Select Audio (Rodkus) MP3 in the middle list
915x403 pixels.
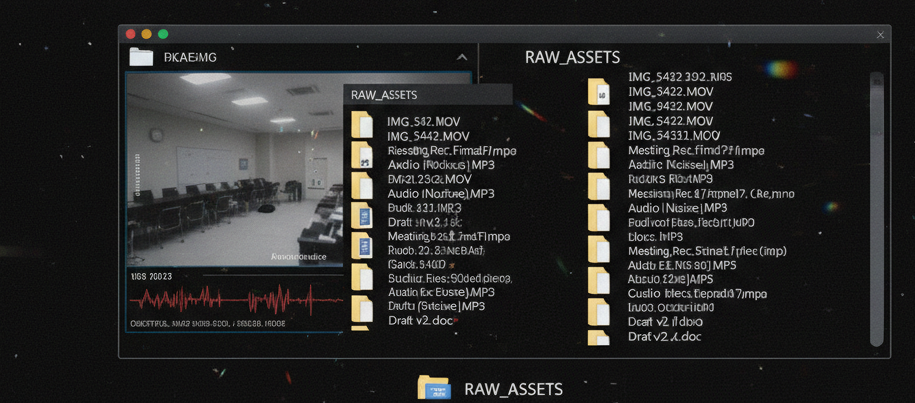point(437,164)
